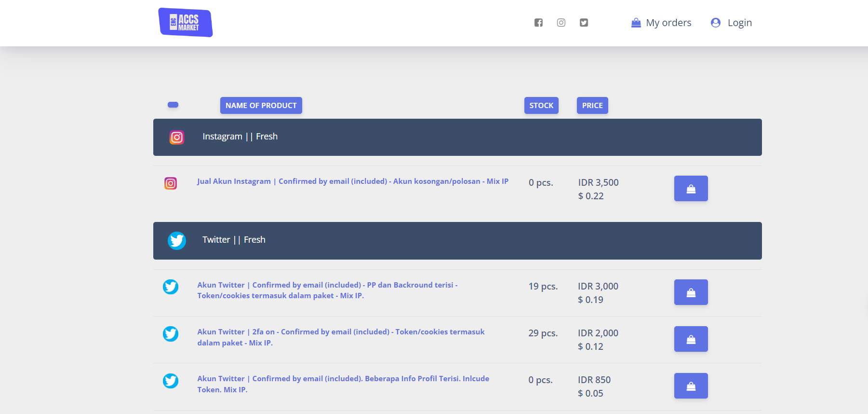Screen dimensions: 868x414
Task: Open the ACCS Market logo homepage
Action: tap(186, 22)
